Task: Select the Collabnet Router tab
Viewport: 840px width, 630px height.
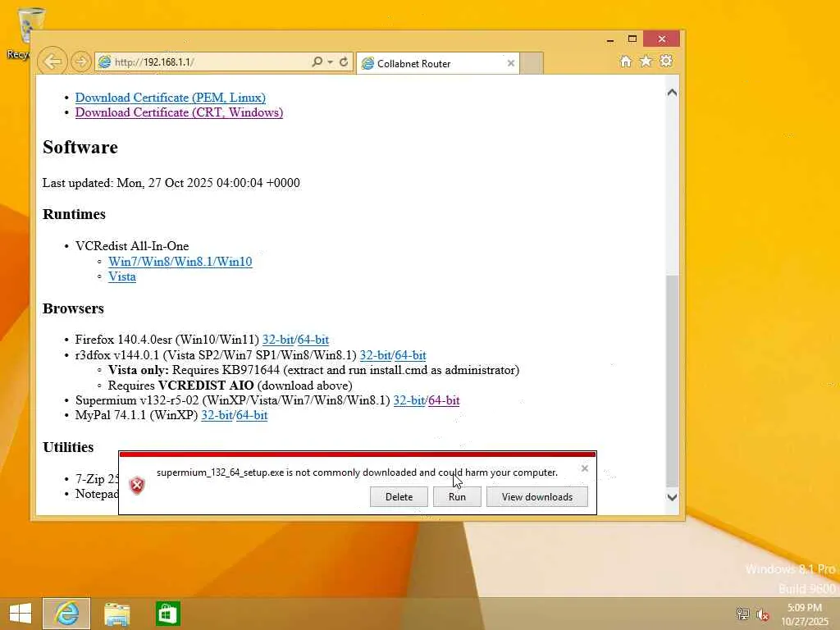Action: (x=437, y=63)
